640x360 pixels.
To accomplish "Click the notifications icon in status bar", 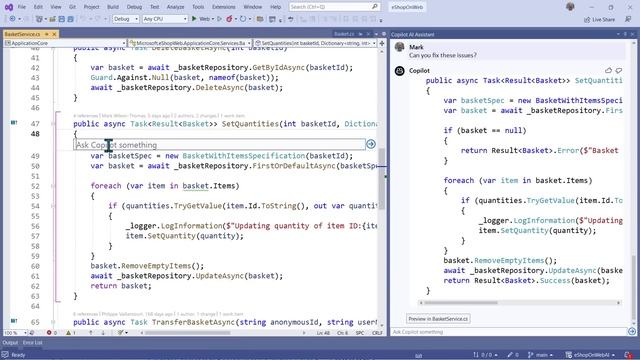I will [x=629, y=355].
